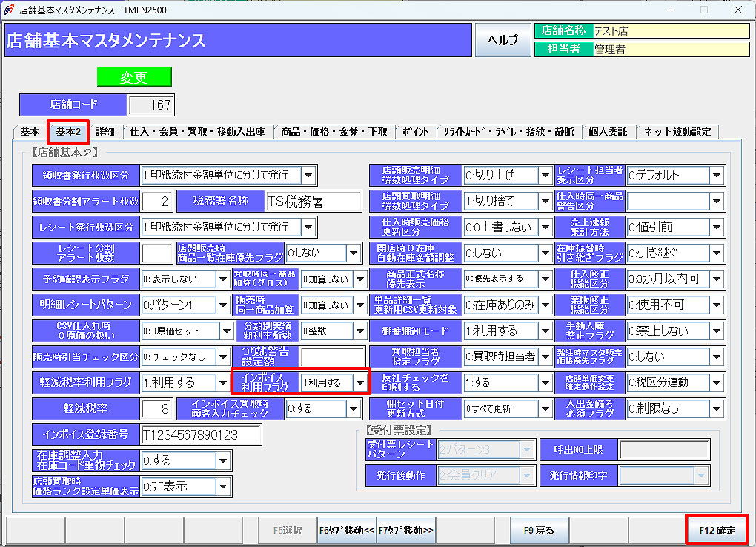Image resolution: width=756 pixels, height=547 pixels.
Task: Click the ヘルプ help button
Action: pos(503,40)
